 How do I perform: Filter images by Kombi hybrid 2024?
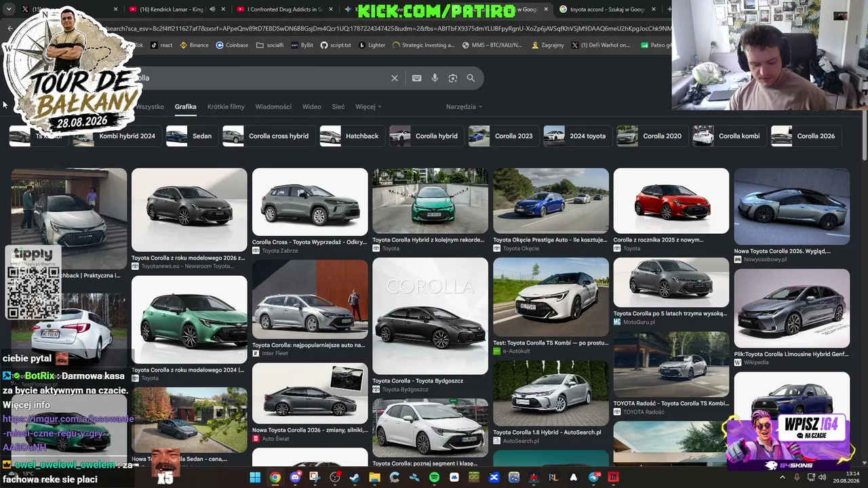pos(116,136)
